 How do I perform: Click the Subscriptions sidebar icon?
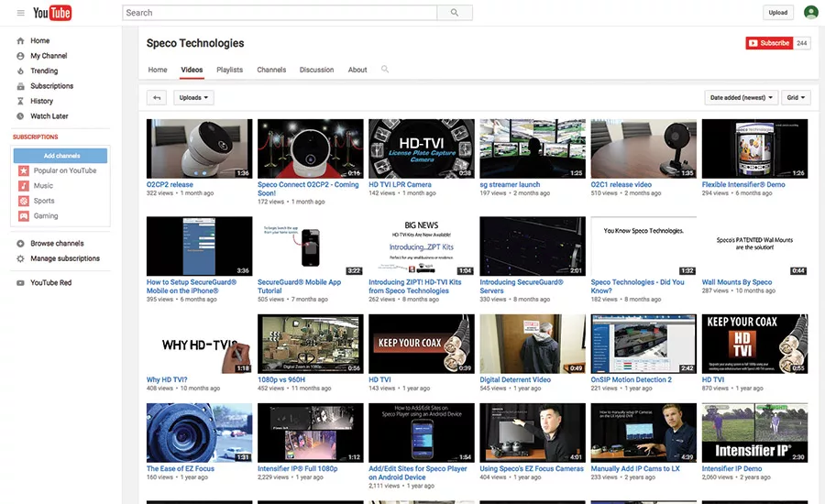click(x=20, y=86)
